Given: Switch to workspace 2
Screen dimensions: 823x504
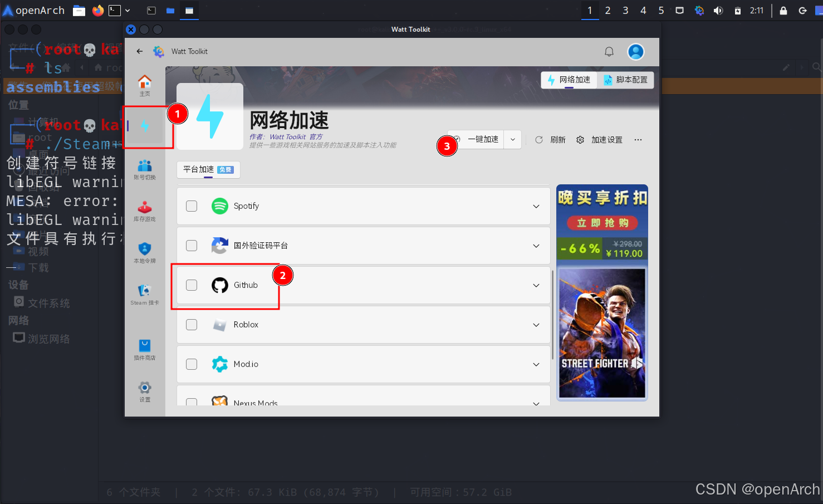Looking at the screenshot, I should [x=608, y=11].
